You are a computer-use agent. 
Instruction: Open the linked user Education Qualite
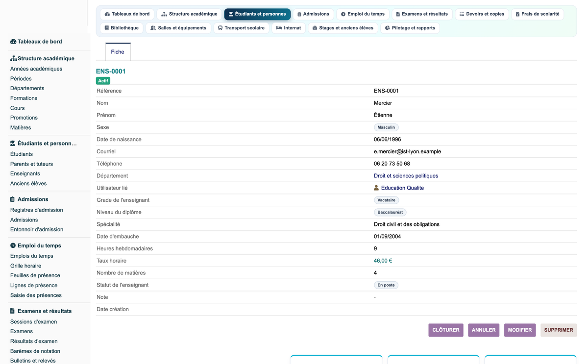click(x=402, y=188)
